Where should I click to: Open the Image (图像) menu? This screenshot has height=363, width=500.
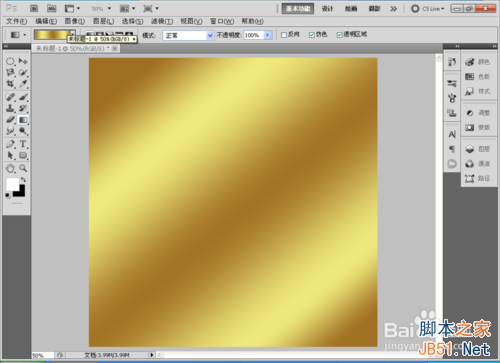pos(75,21)
